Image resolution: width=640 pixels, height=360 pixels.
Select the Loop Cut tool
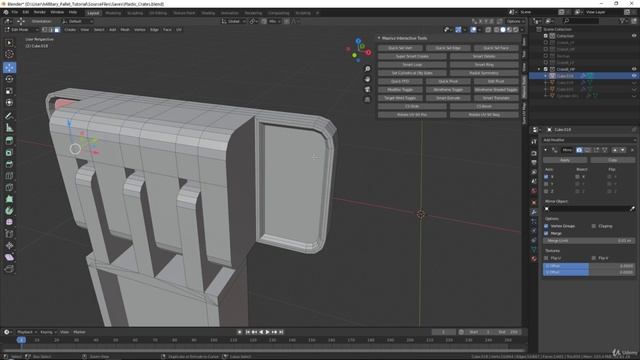[x=9, y=176]
